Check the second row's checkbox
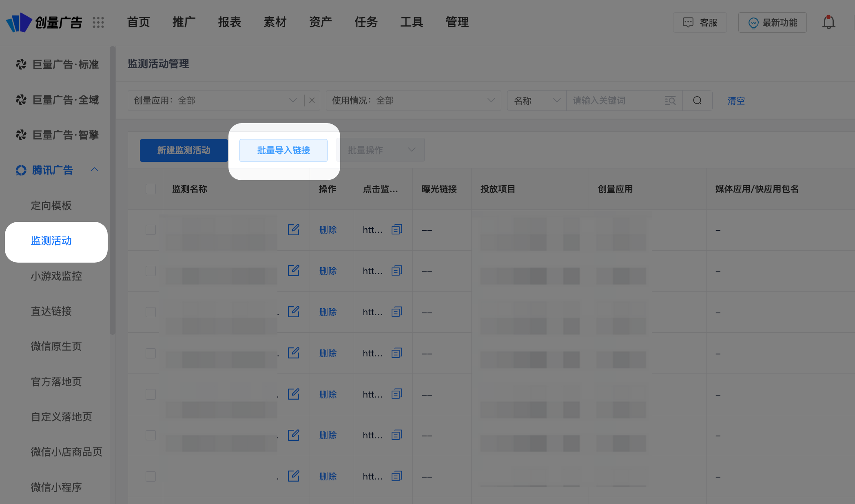 click(x=151, y=271)
